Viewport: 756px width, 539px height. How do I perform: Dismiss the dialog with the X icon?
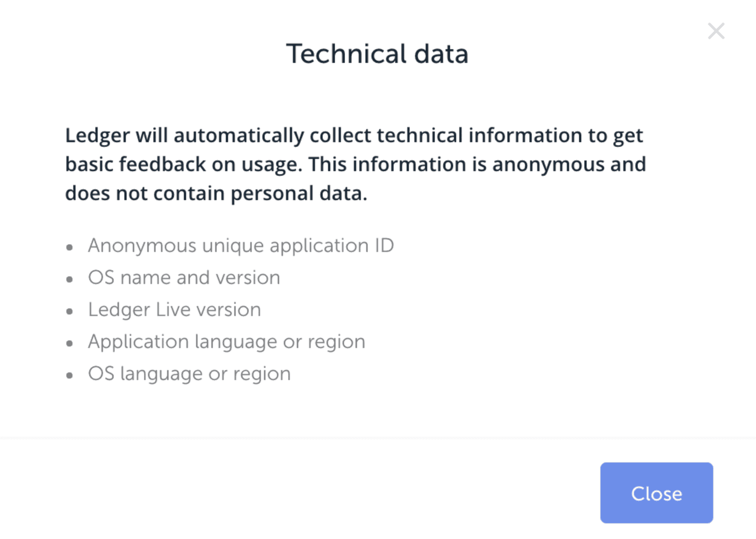716,31
